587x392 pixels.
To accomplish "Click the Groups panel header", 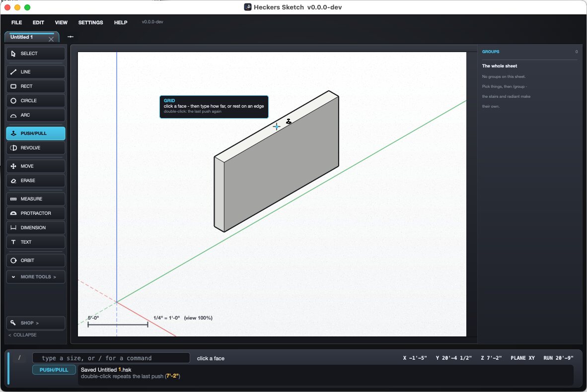I will pos(491,52).
